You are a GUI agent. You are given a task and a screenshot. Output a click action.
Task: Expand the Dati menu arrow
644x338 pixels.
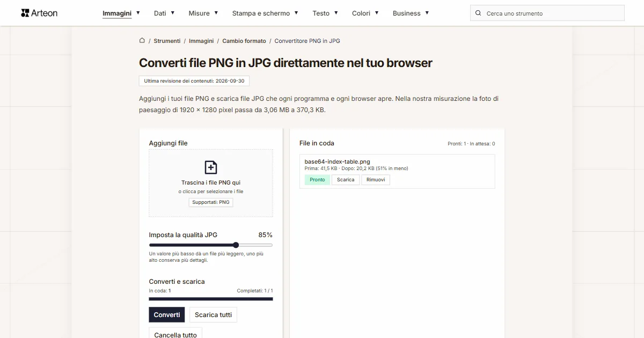coord(173,13)
